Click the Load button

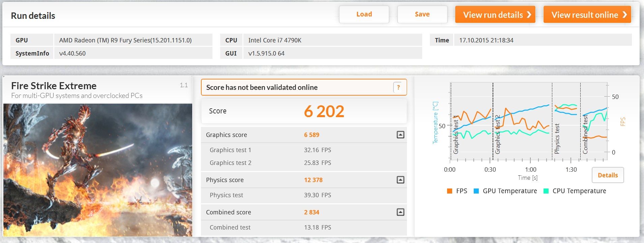tap(364, 14)
